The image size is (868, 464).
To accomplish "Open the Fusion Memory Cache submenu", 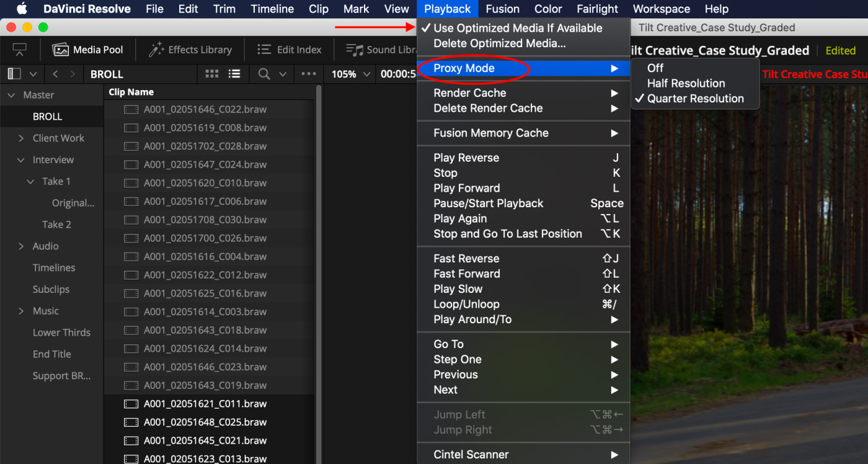I will 523,133.
